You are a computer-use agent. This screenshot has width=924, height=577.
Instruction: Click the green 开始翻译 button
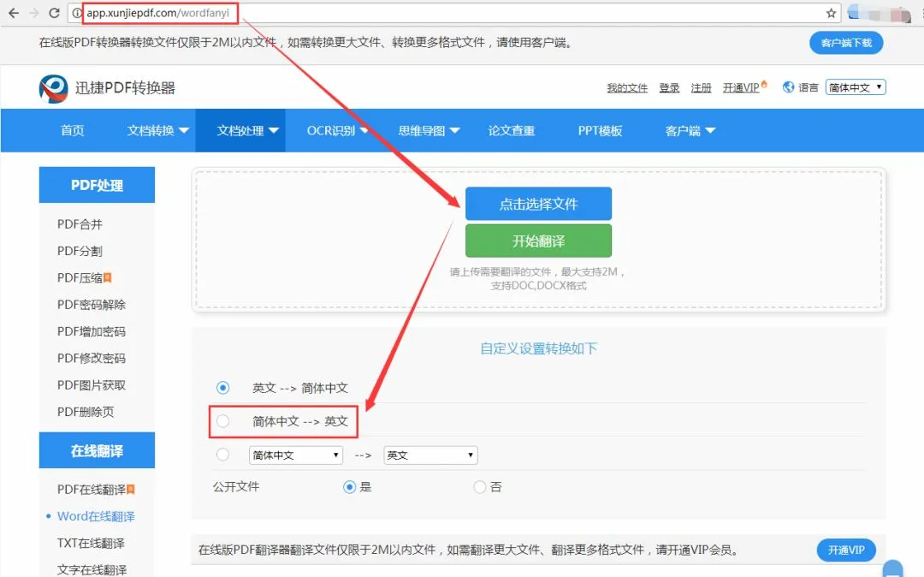[539, 241]
